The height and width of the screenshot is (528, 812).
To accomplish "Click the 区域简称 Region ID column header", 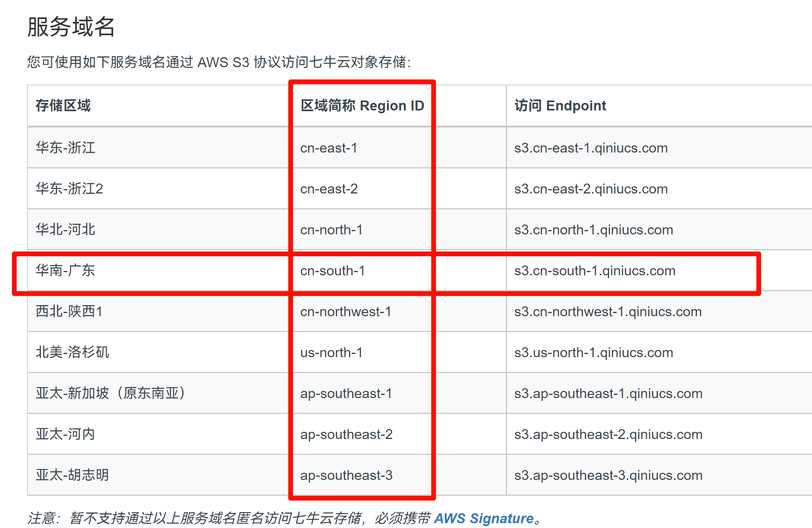I will click(362, 106).
